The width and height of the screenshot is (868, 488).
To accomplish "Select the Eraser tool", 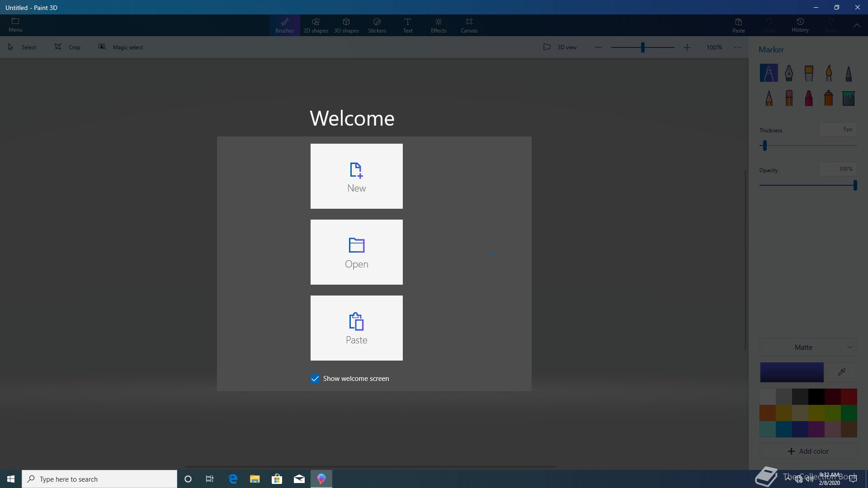I will 789,98.
